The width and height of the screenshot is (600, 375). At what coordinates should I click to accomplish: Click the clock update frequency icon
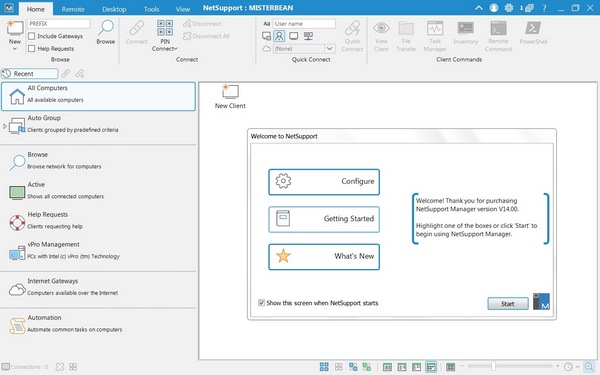coord(568,367)
